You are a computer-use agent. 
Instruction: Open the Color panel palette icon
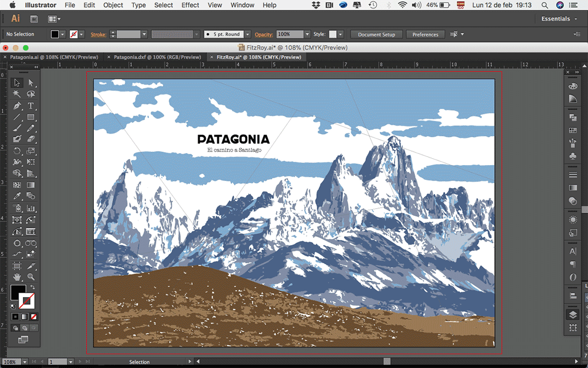pos(573,86)
